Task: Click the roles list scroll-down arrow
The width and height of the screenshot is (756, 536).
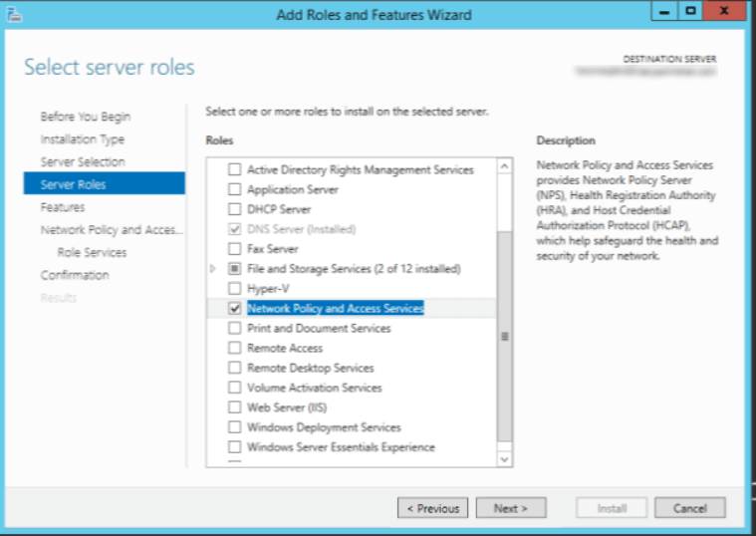Action: point(504,459)
